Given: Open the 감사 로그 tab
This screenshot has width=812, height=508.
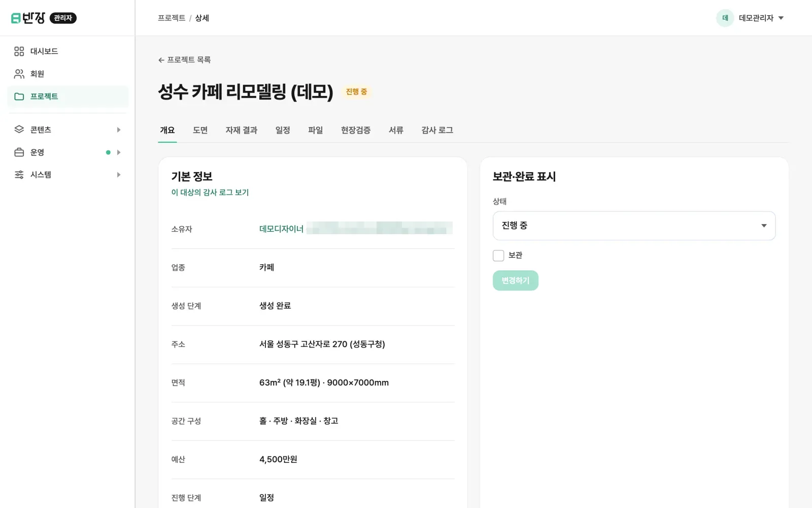Looking at the screenshot, I should (x=437, y=130).
